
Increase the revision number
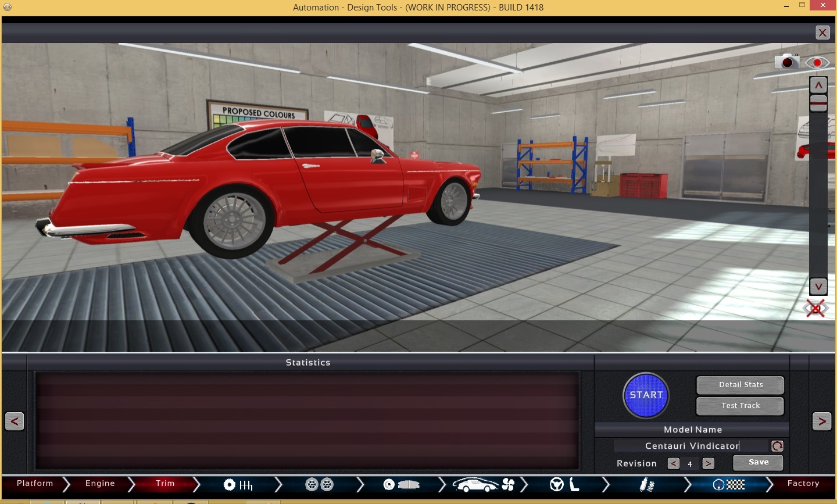(x=708, y=463)
